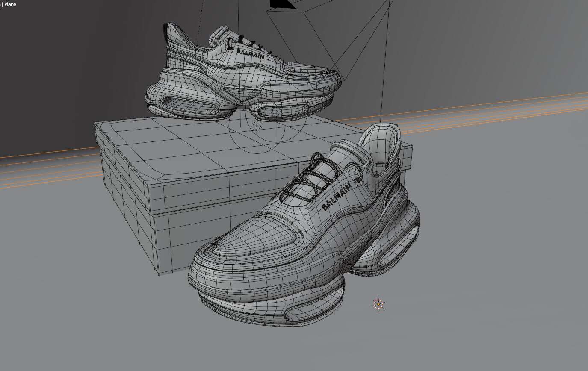Image resolution: width=588 pixels, height=371 pixels.
Task: Select the upper floating shoe mesh
Action: click(x=243, y=73)
